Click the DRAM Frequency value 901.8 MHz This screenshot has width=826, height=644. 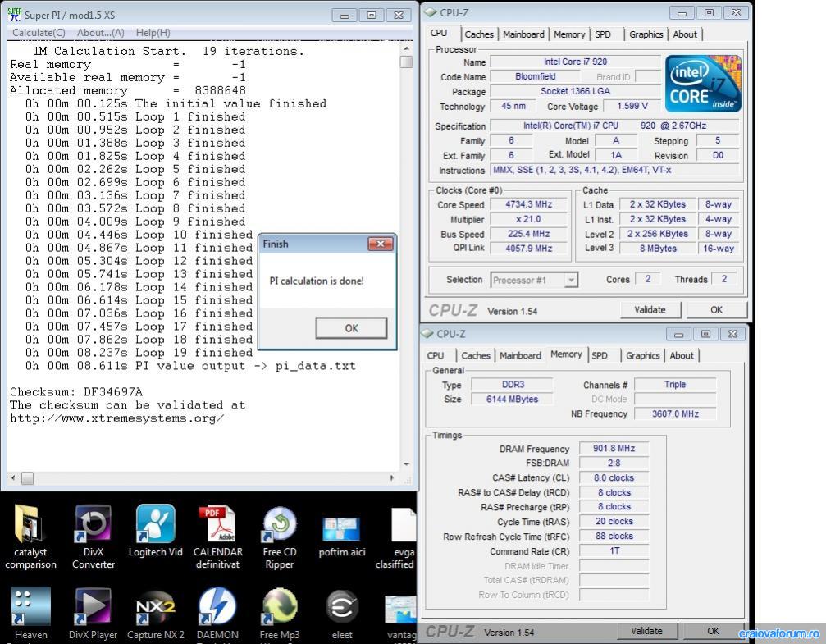pos(614,449)
